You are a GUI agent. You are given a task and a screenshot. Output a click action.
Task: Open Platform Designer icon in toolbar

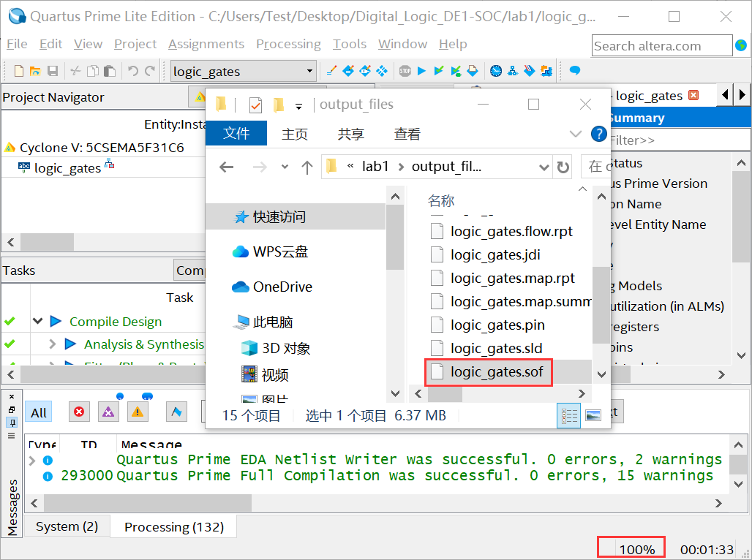pos(546,71)
